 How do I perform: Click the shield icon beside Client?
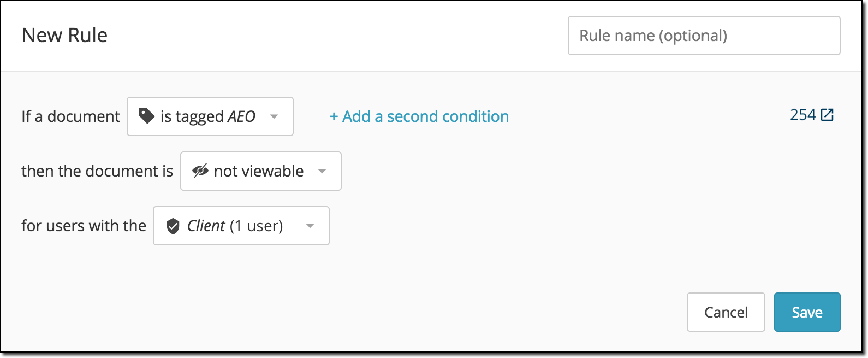pyautogui.click(x=173, y=226)
